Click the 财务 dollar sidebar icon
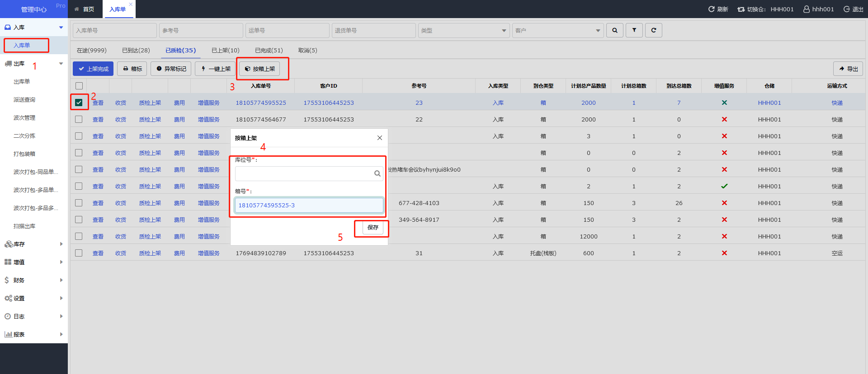868x374 pixels. coord(7,280)
